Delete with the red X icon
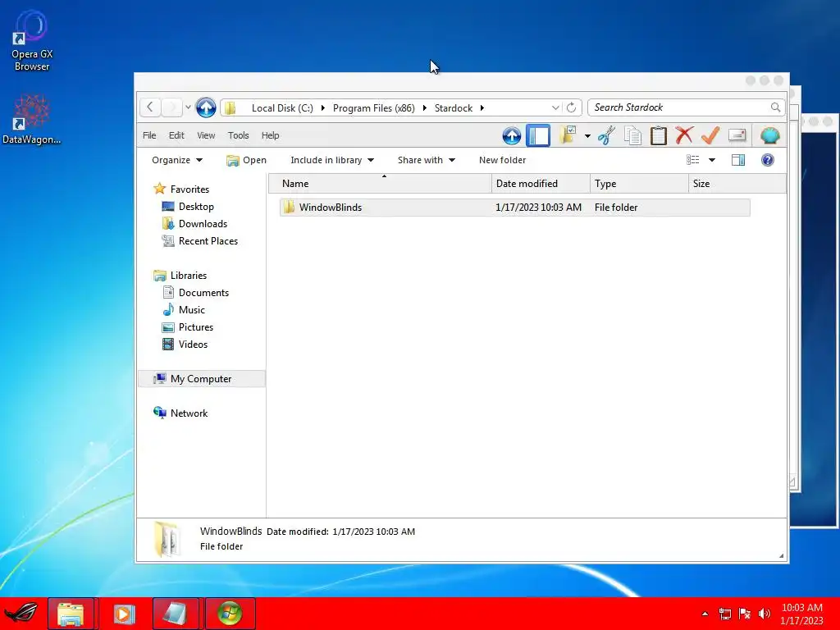This screenshot has width=840, height=630. 684,135
